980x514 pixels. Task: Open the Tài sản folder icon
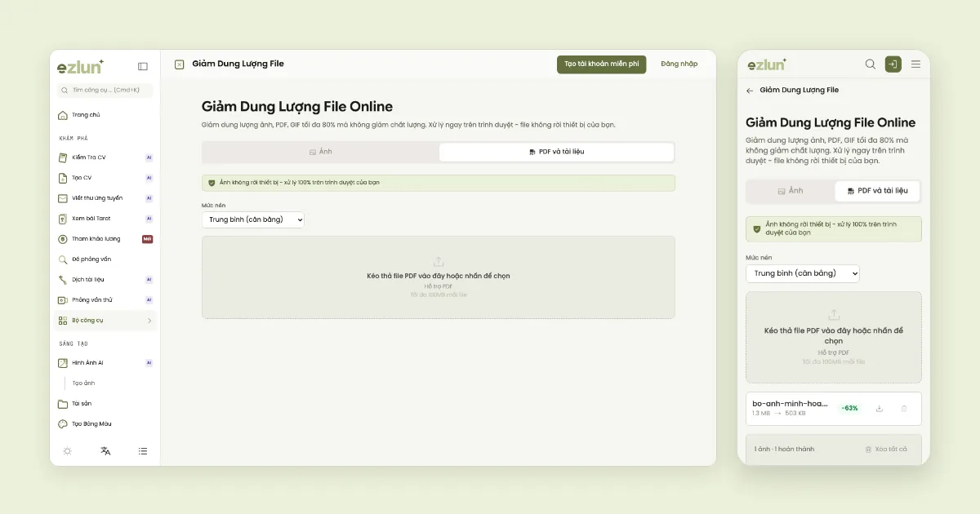click(x=63, y=403)
